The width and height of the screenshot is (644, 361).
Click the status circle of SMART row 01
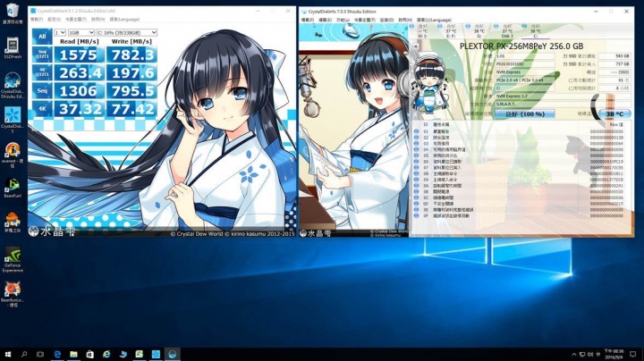tap(417, 131)
